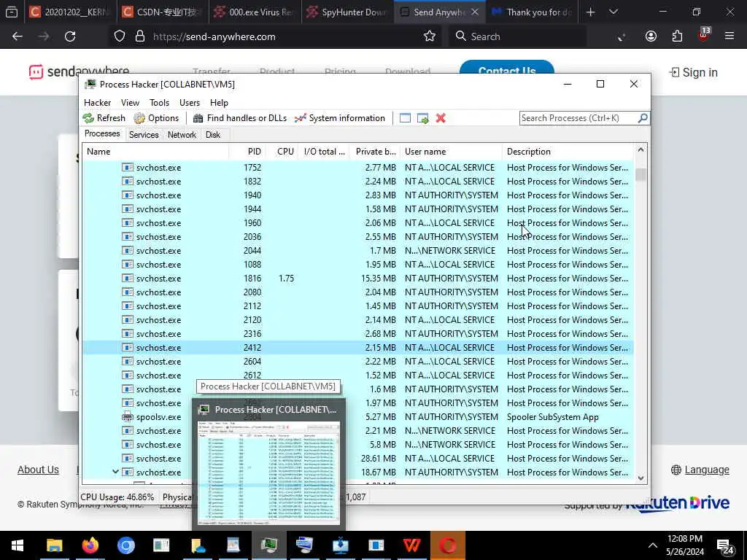Open File Explorer from the taskbar
747x560 pixels.
(x=54, y=545)
